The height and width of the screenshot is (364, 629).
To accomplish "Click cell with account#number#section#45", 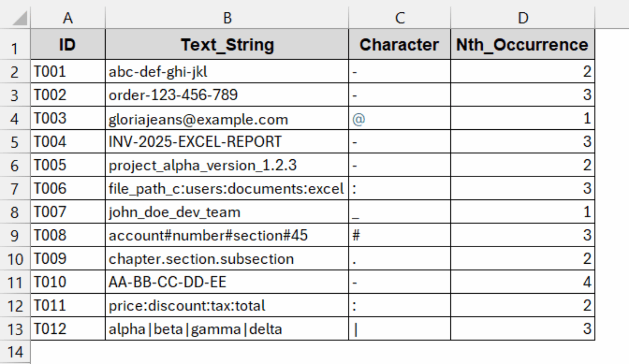I will pos(227,235).
